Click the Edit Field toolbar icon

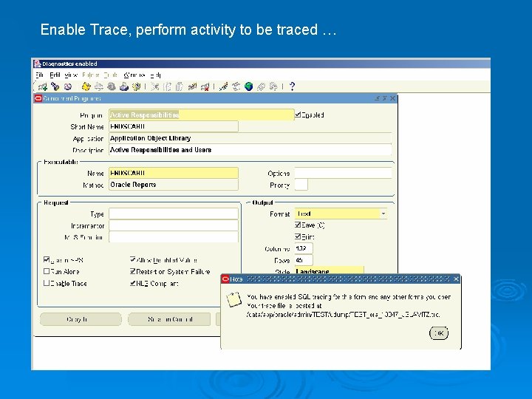pyautogui.click(x=223, y=87)
